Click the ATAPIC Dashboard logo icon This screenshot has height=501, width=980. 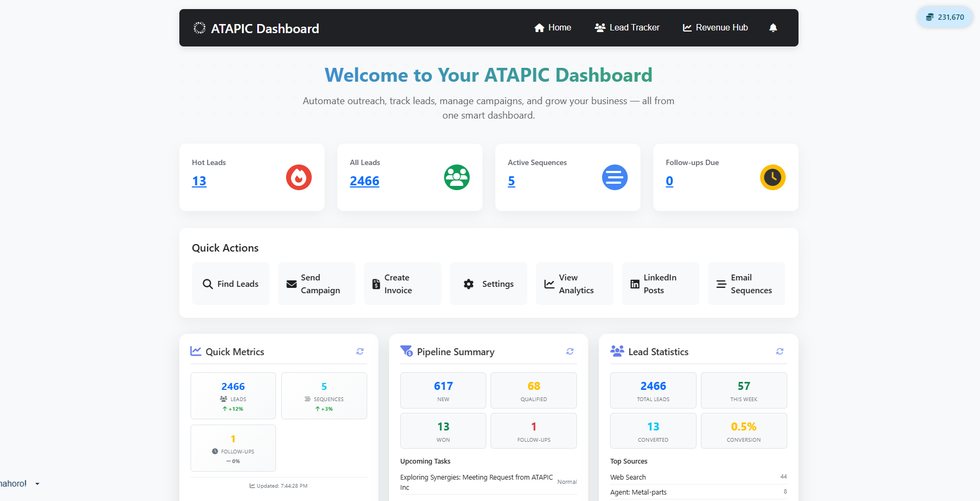coord(200,27)
